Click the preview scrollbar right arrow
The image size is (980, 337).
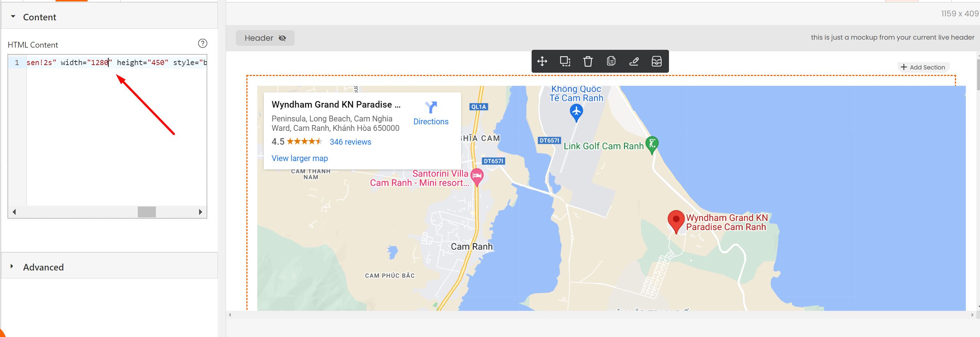click(x=972, y=315)
